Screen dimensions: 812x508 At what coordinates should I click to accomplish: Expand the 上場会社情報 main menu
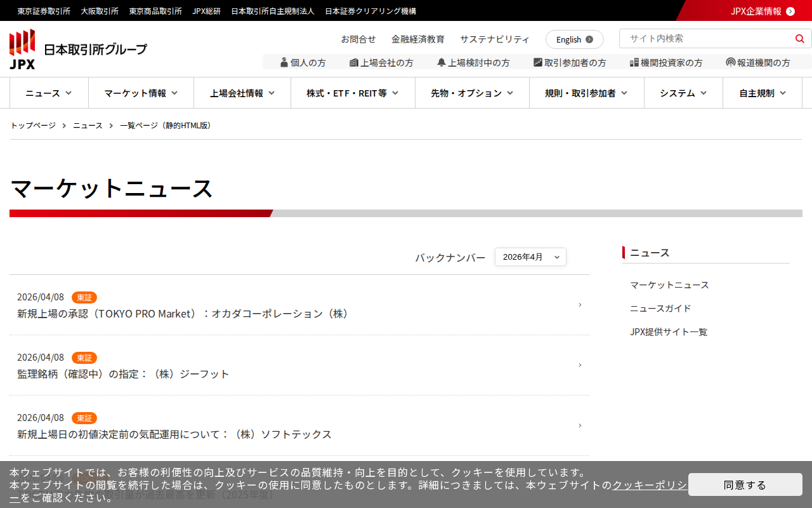242,93
